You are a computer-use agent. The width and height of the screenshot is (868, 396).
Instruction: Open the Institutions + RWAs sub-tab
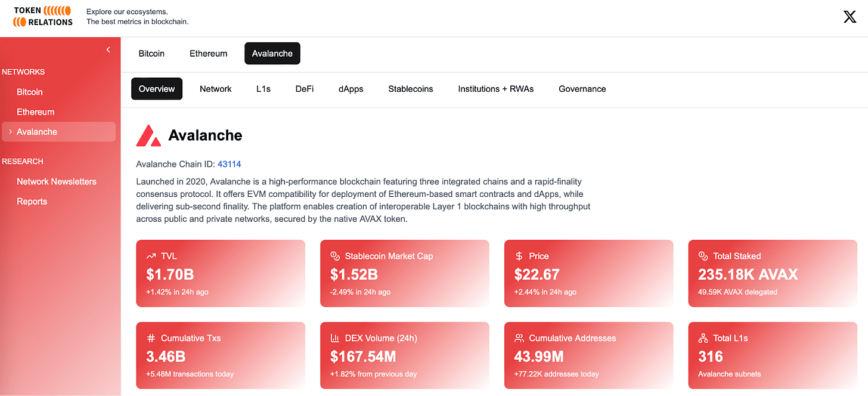pos(496,89)
